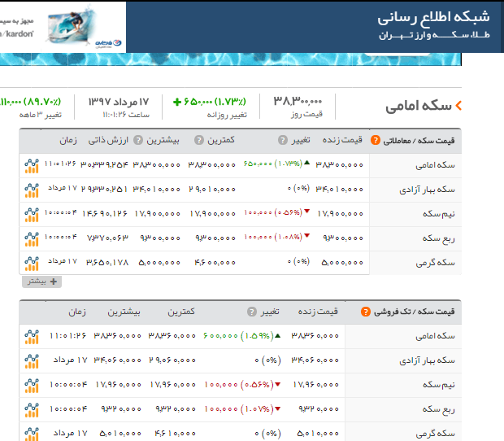Viewport: 504px width, 441px height.
Task: Click help icon next to تغییر in معاملاتی table
Action: coord(283,140)
